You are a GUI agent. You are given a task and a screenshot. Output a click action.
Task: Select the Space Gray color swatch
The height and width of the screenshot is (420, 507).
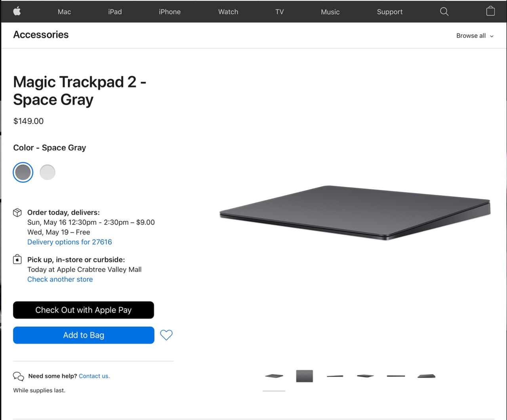point(23,172)
